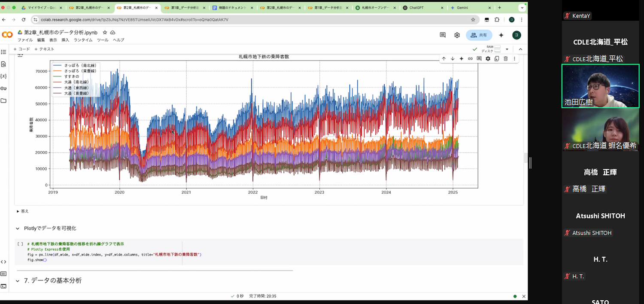Collapse the Plotlyでデータを可視化 section
644x304 pixels.
18,228
